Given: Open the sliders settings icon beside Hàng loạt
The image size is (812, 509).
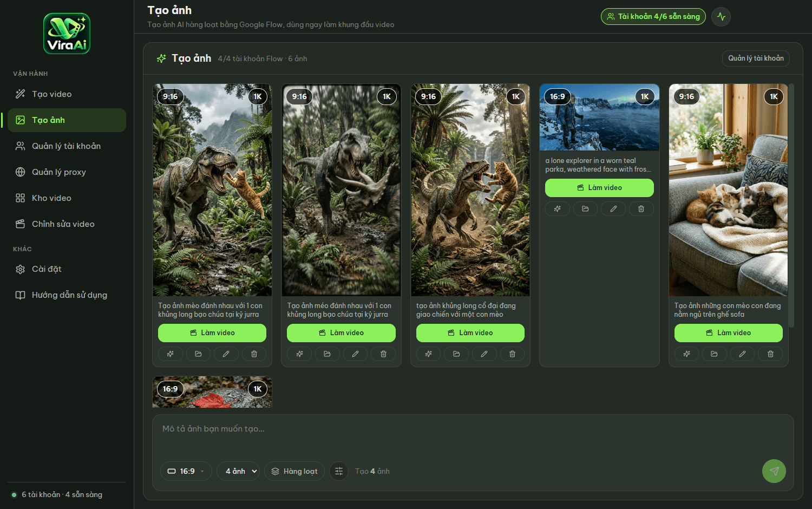Looking at the screenshot, I should tap(339, 471).
